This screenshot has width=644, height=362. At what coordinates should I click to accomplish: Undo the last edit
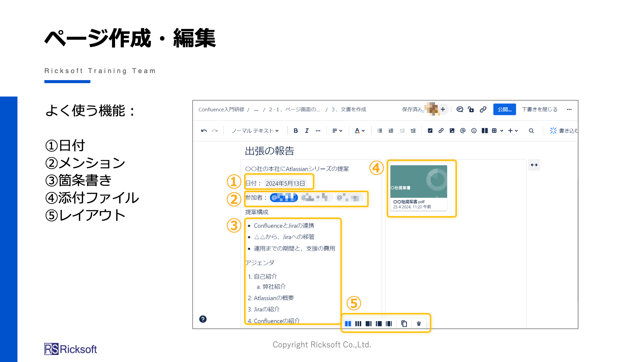click(204, 131)
